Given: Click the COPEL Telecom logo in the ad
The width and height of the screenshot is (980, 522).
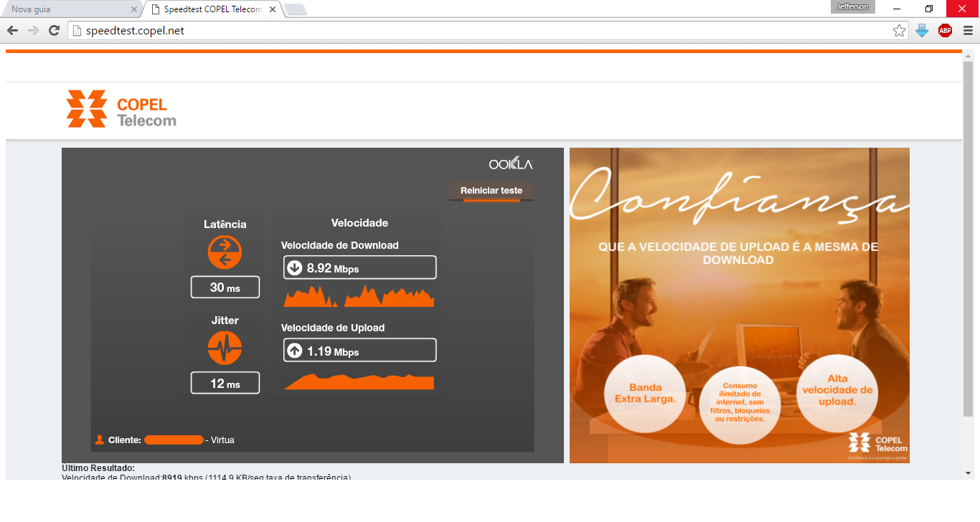Looking at the screenshot, I should click(x=877, y=445).
